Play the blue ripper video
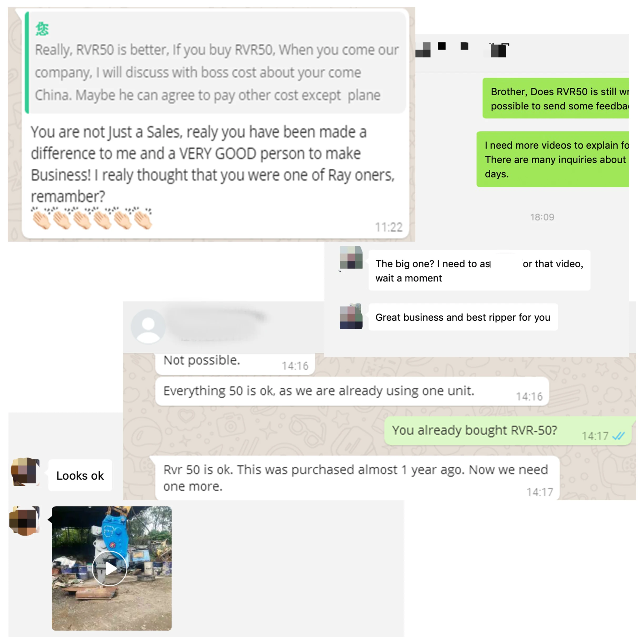644x644 pixels. tap(109, 568)
